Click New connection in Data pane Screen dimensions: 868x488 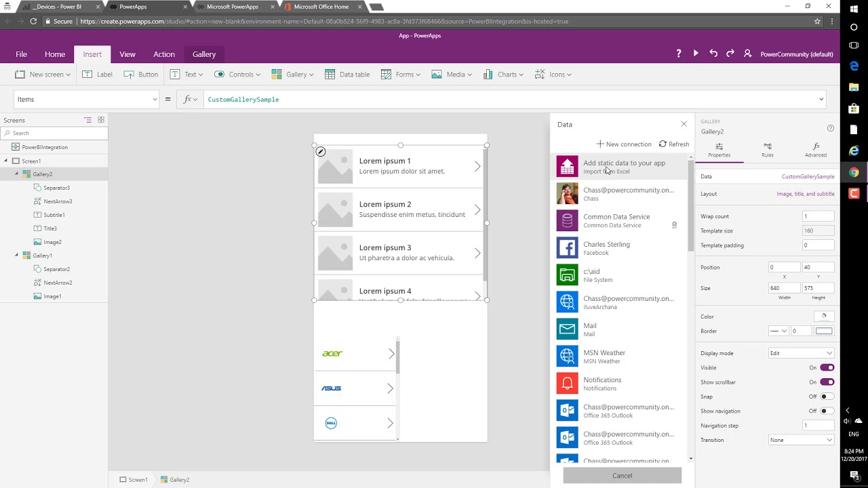click(624, 144)
